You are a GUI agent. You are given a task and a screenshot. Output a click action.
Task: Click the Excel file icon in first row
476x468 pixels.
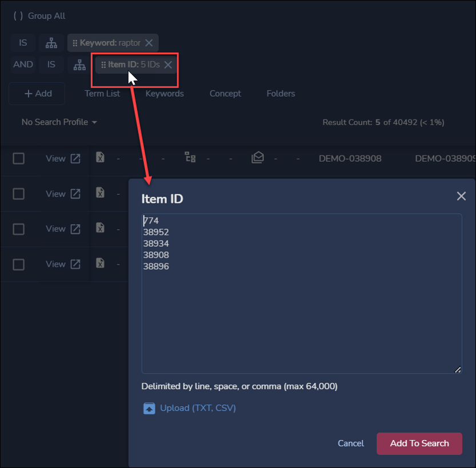(x=100, y=158)
